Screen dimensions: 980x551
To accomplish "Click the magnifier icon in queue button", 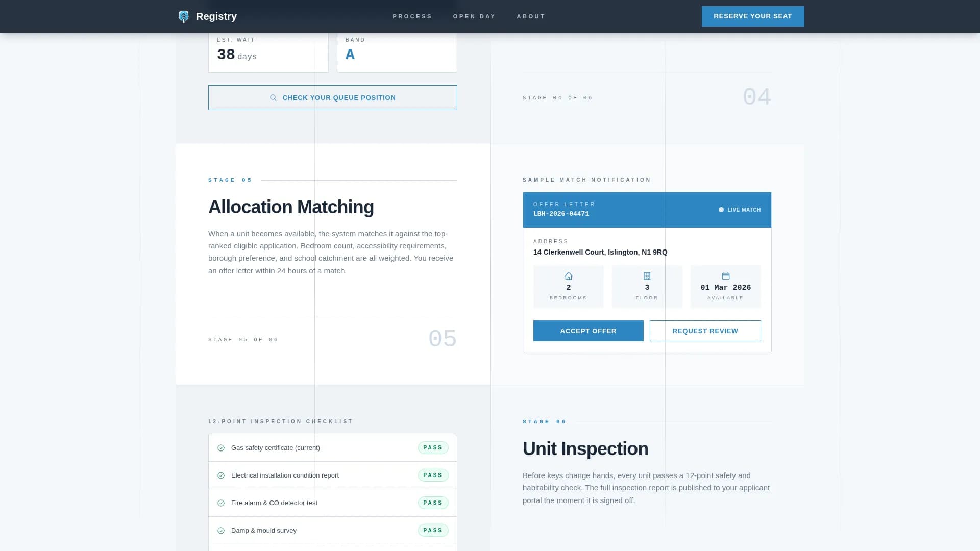I will [x=273, y=98].
